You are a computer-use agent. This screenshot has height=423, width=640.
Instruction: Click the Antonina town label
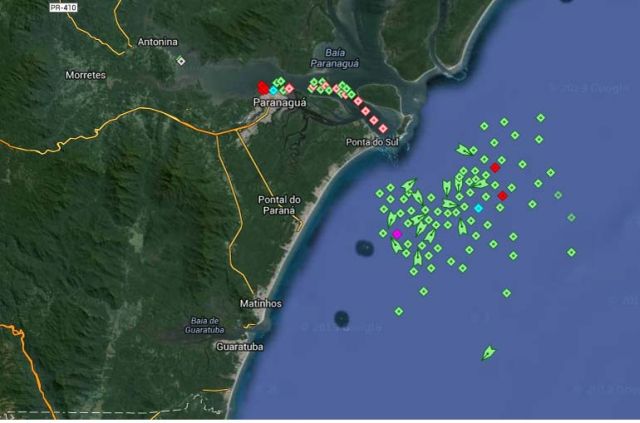tap(158, 42)
